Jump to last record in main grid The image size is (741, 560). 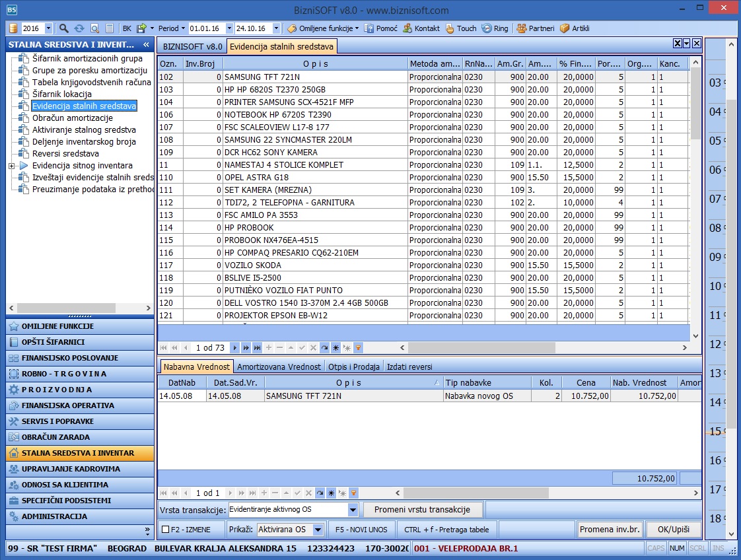pyautogui.click(x=257, y=348)
